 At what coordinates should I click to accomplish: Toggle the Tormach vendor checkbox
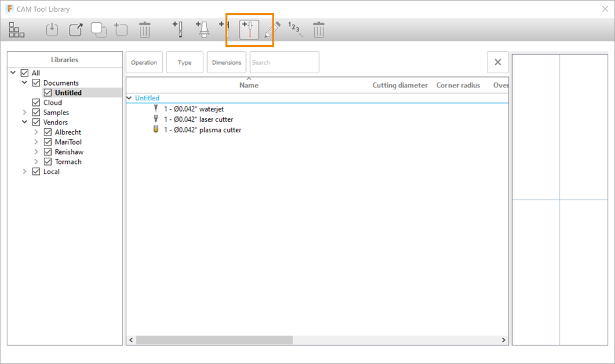coord(48,162)
